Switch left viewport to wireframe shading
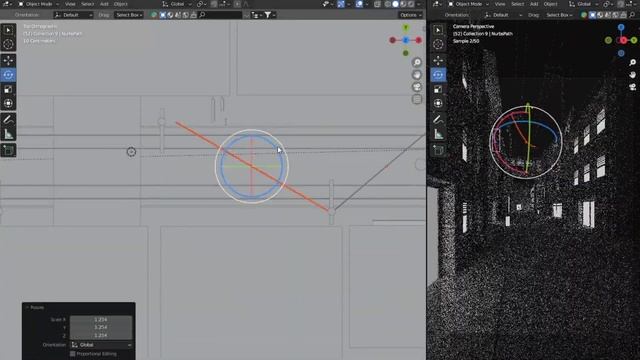The width and height of the screenshot is (640, 360). [x=388, y=4]
